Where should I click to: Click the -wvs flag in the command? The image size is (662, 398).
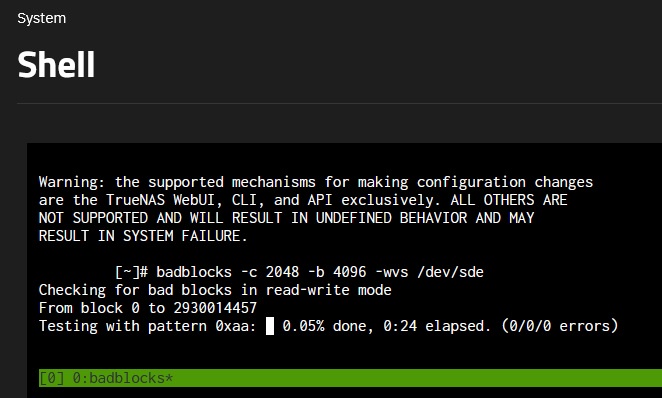(x=391, y=272)
